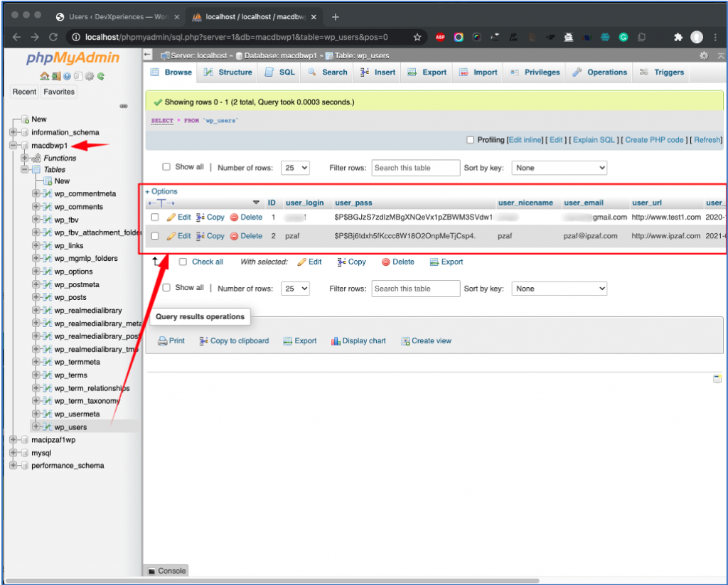Collapse the macdbwp1 database tree node
The image size is (728, 585).
(x=13, y=145)
